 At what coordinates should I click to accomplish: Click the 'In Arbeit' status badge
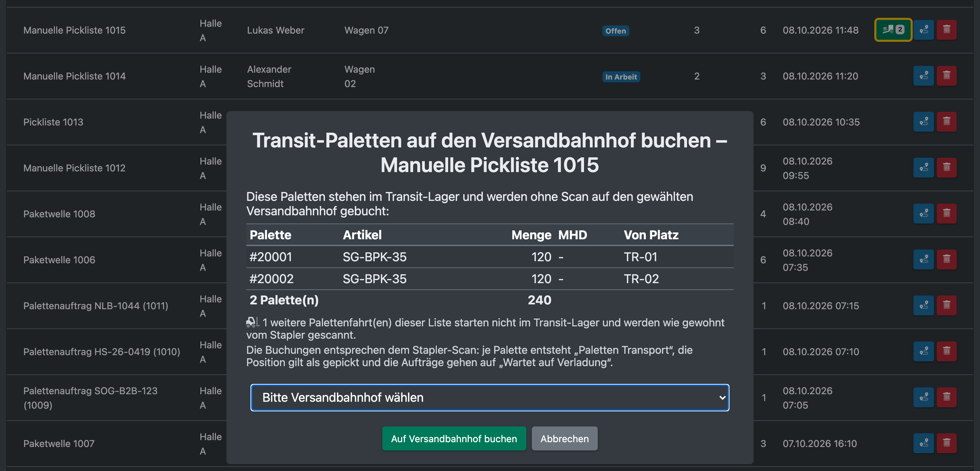click(x=621, y=77)
